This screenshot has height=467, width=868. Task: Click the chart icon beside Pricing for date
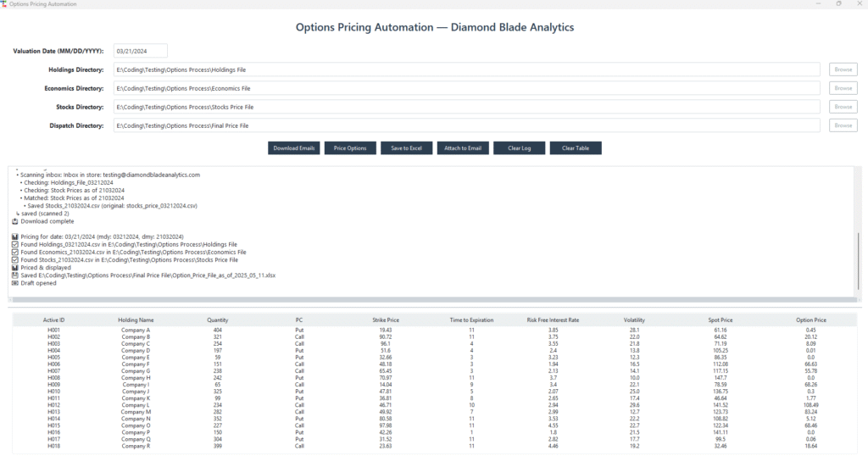pos(15,236)
